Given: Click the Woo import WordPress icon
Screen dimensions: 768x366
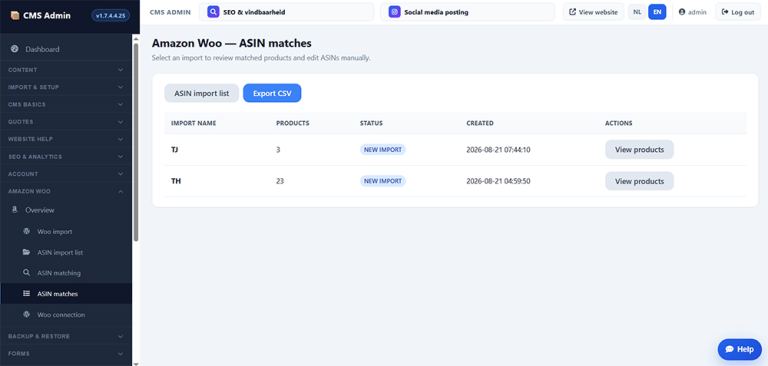Looking at the screenshot, I should click(26, 231).
